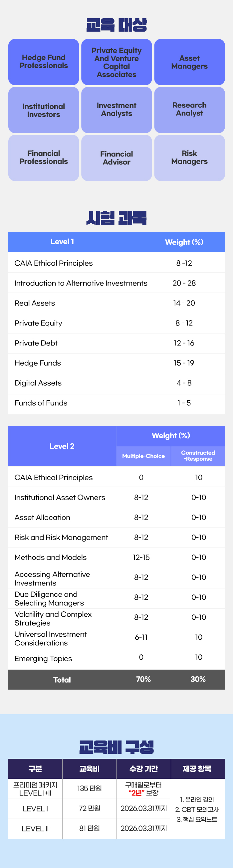This screenshot has height=868, width=233.
Task: Select the Private Equity And Venture Capital Associates tile
Action: (x=116, y=62)
